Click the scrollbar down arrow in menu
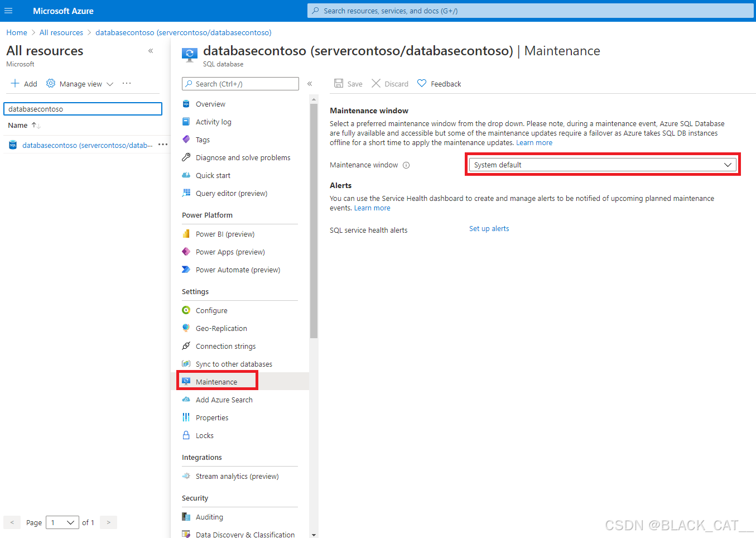This screenshot has height=538, width=756. [314, 535]
